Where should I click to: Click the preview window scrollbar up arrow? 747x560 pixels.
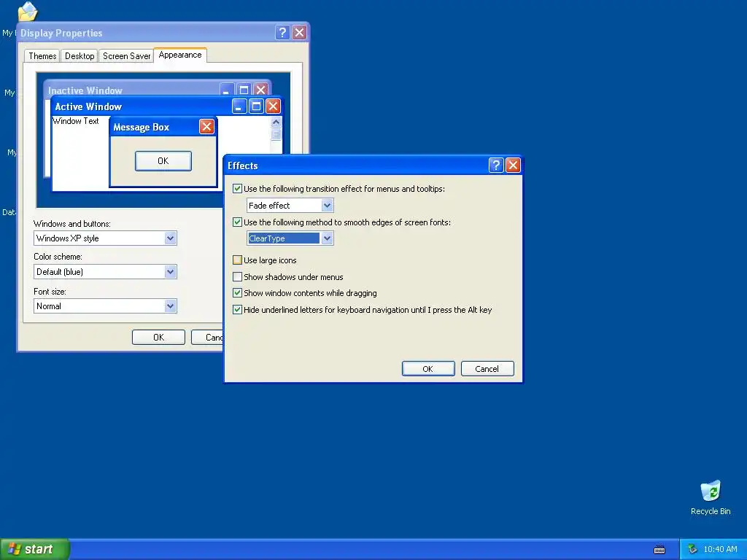tap(276, 122)
